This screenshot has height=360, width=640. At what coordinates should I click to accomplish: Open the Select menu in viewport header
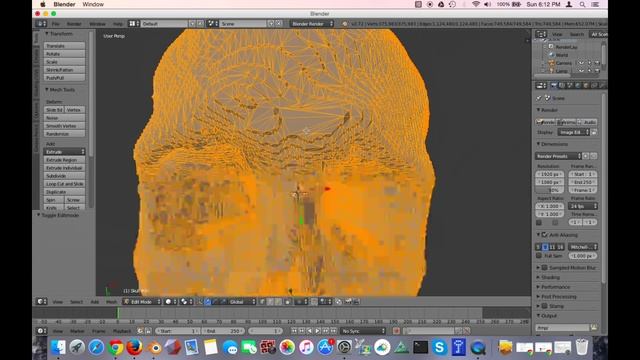point(76,302)
